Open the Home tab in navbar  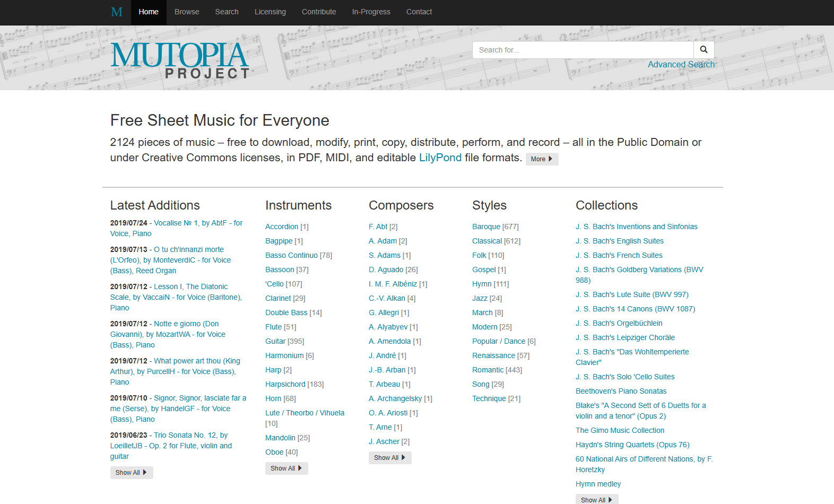pyautogui.click(x=149, y=12)
